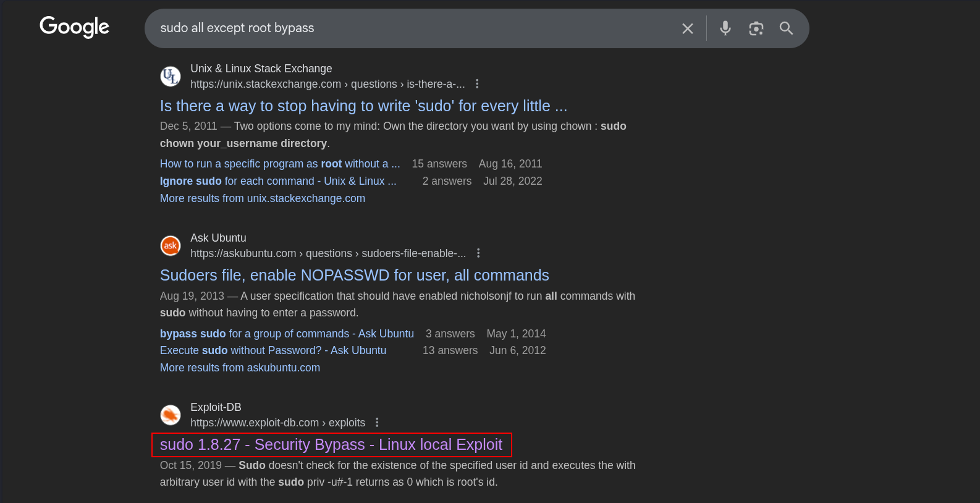Screen dimensions: 980x503
Task: Open 'bypass sudo for a group of commands' link
Action: tap(287, 334)
